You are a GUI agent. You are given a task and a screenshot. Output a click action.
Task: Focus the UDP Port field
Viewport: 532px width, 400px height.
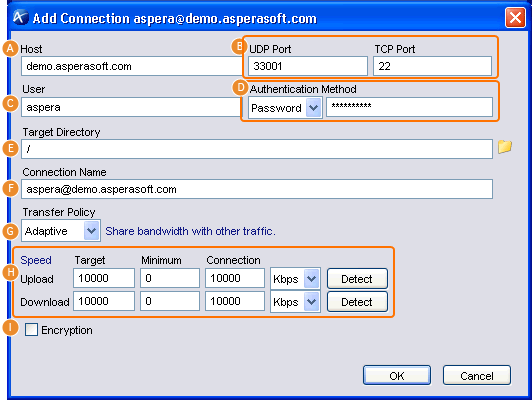coord(308,66)
